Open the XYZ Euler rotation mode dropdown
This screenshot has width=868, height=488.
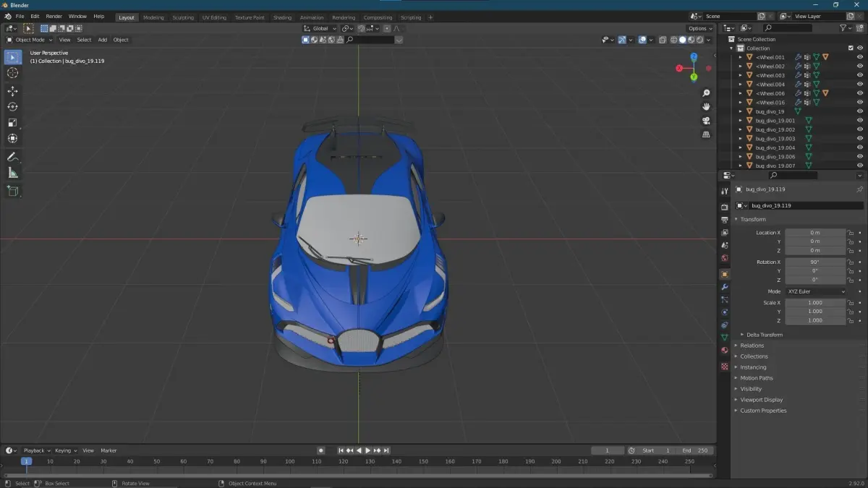click(x=815, y=291)
